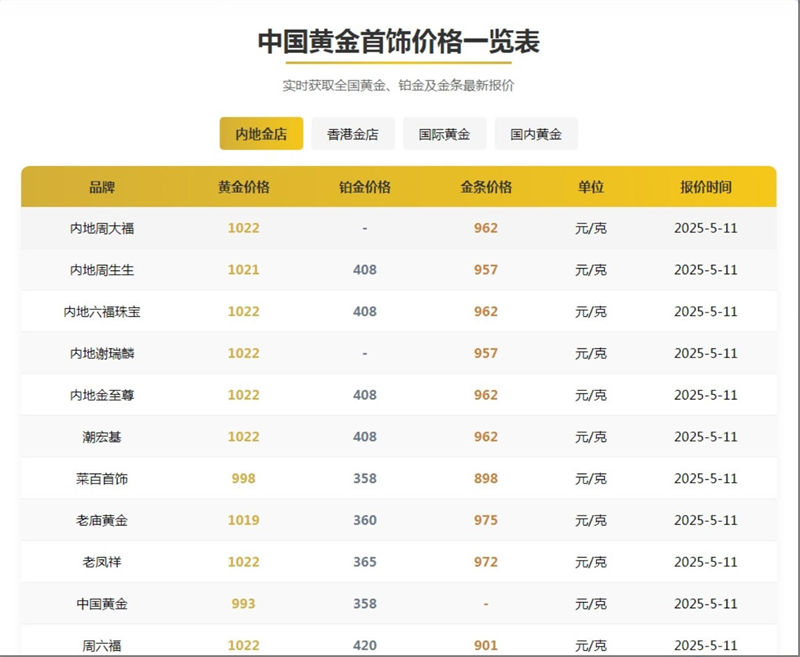Click gold bar price 957 for 内地周生生

click(x=486, y=270)
